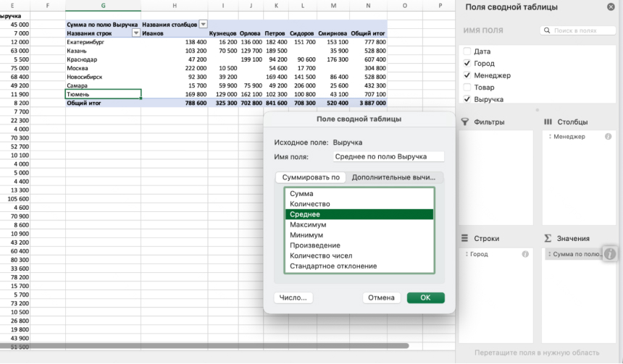Screen dimensions: 623x364
Task: Select Среднее in the function list
Action: coord(359,214)
